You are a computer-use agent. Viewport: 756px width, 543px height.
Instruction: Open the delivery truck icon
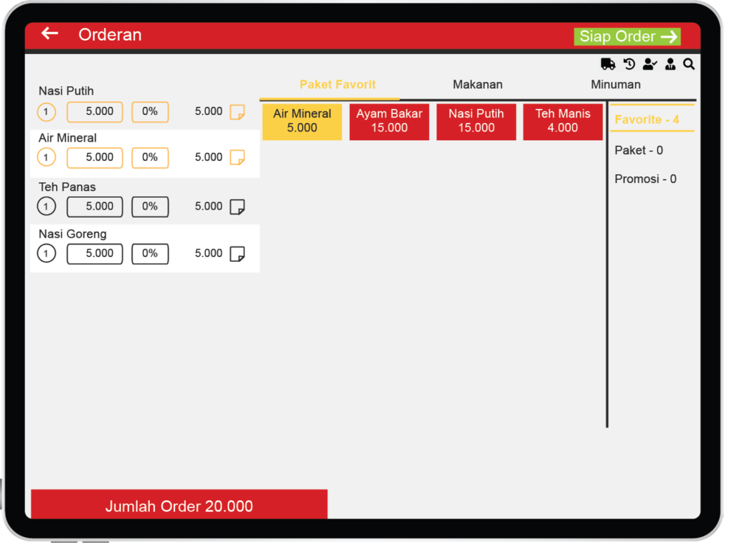608,64
